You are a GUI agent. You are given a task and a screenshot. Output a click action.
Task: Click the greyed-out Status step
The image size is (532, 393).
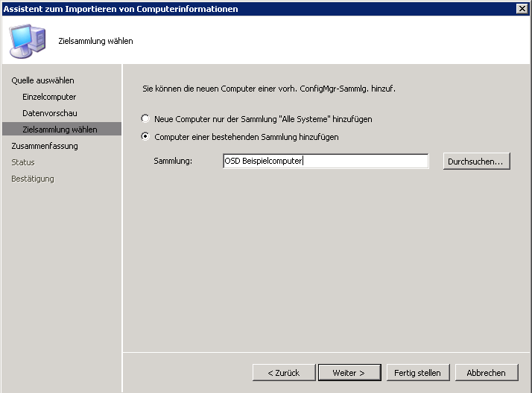[x=23, y=162]
